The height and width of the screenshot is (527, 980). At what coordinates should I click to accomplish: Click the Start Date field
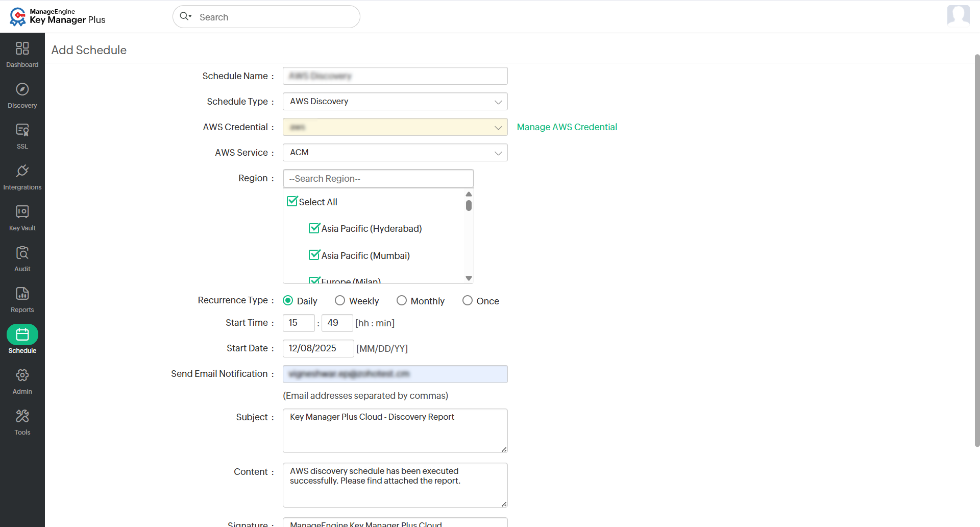coord(318,348)
